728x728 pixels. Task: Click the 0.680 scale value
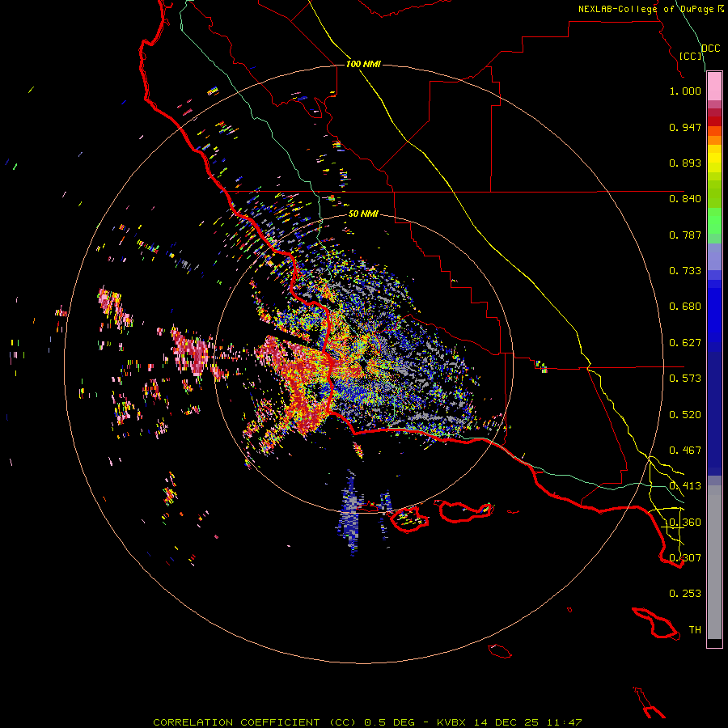(x=685, y=307)
